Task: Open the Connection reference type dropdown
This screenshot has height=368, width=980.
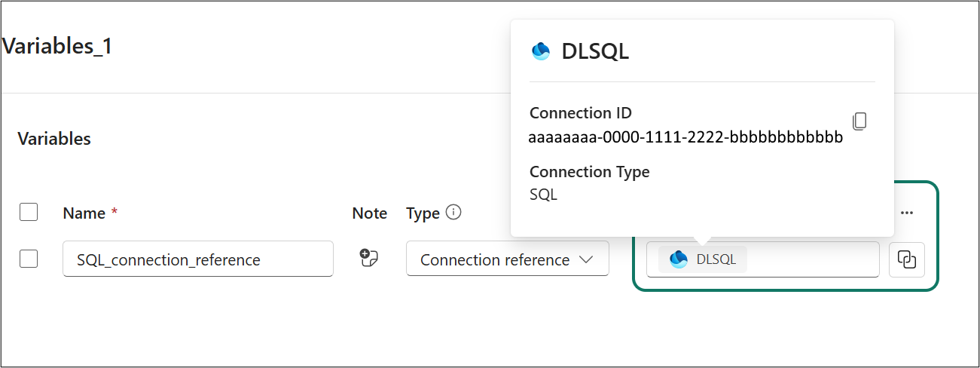Action: point(507,259)
